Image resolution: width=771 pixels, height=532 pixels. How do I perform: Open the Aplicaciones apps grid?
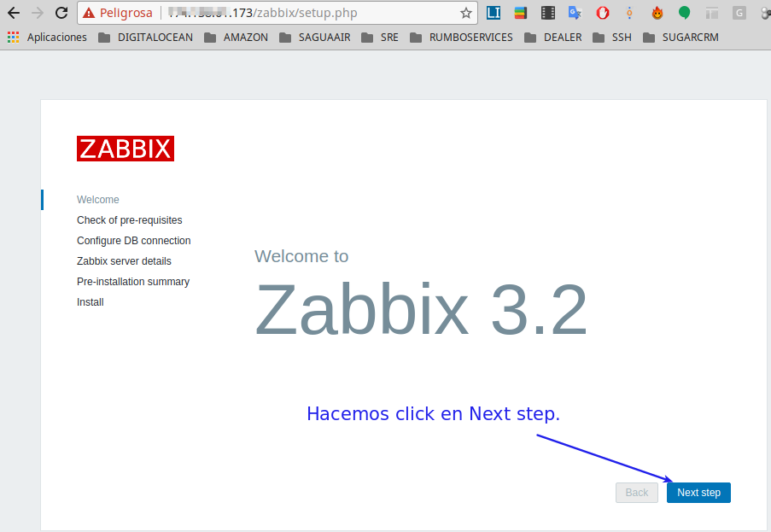tap(47, 38)
